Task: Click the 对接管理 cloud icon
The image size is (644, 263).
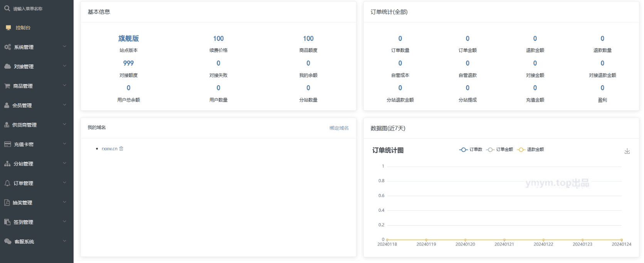Action: click(7, 66)
